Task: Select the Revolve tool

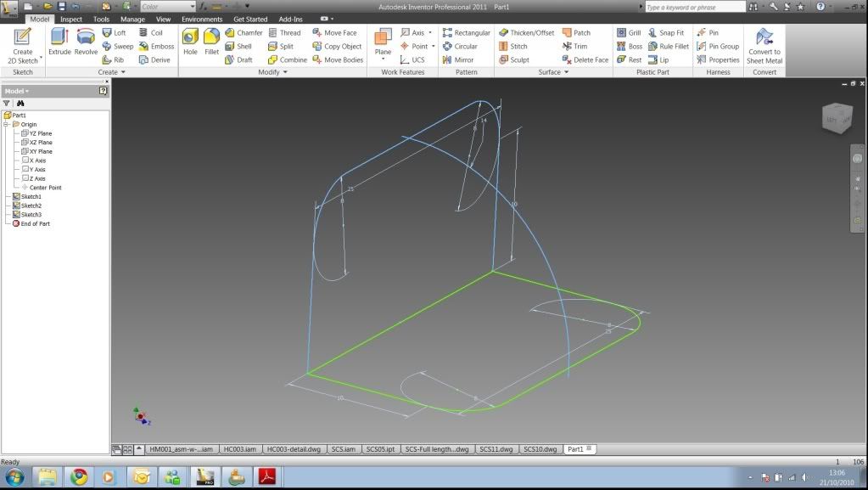Action: [x=86, y=42]
